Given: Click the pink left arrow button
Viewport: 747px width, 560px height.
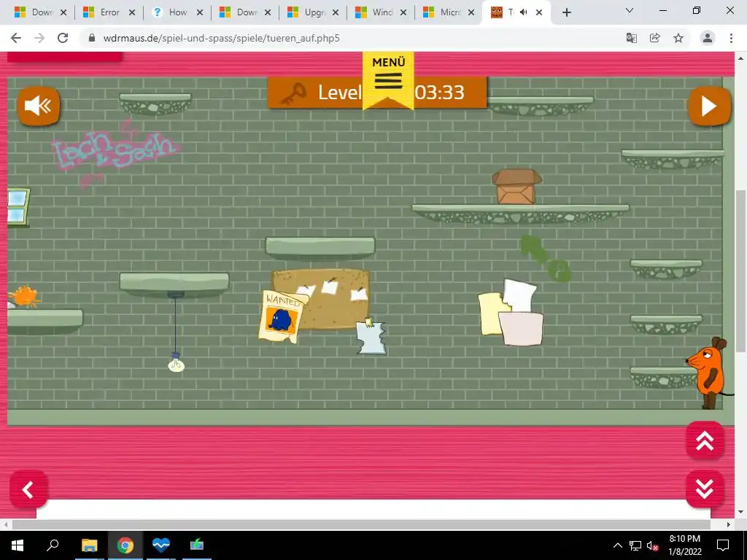Looking at the screenshot, I should click(28, 489).
